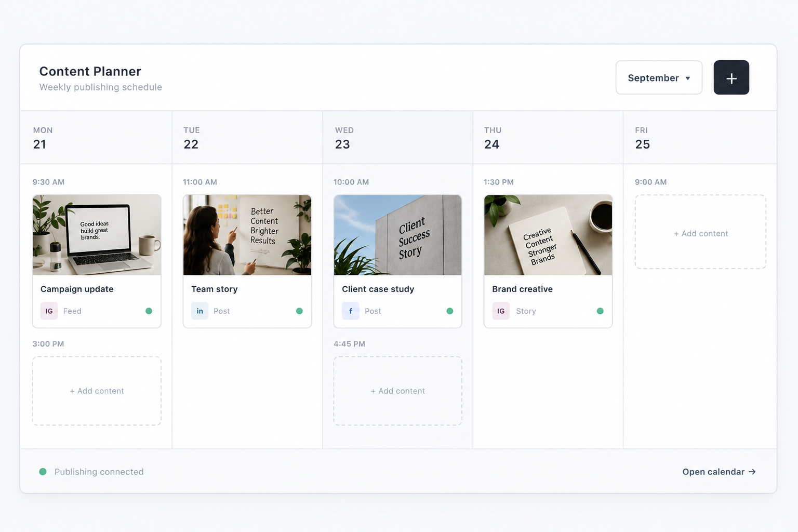The width and height of the screenshot is (798, 532).
Task: Click the green status dot on Client case study
Action: [450, 311]
